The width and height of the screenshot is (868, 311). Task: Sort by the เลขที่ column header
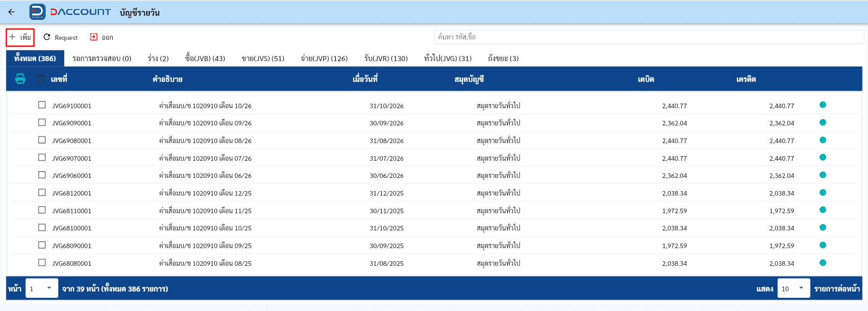coord(59,79)
